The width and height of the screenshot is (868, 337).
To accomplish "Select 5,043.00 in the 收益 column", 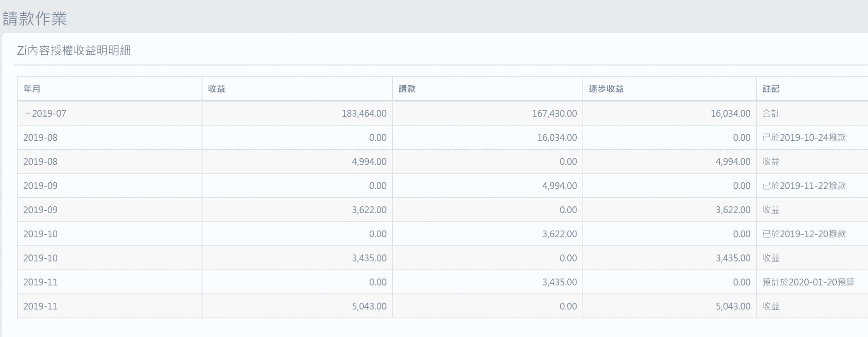I will click(x=369, y=306).
